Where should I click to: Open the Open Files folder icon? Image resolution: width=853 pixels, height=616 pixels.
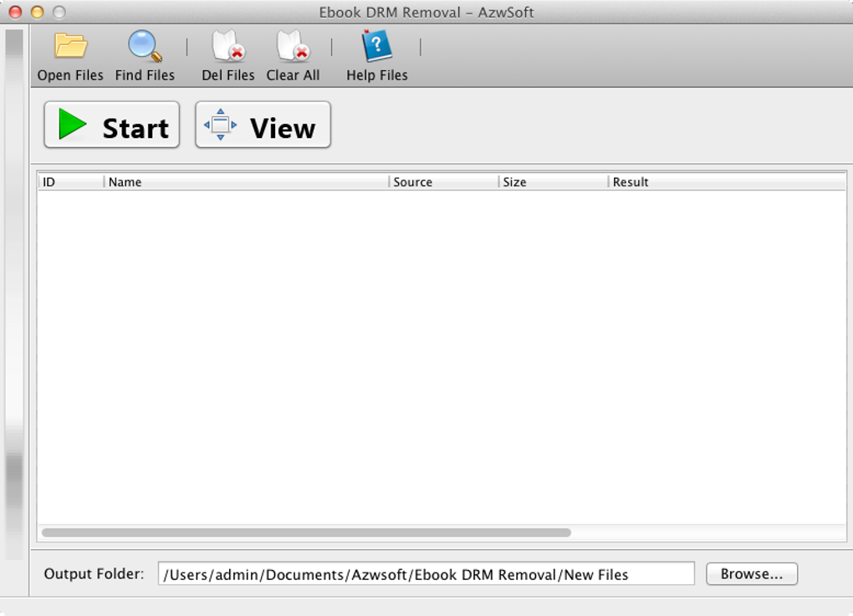[71, 46]
